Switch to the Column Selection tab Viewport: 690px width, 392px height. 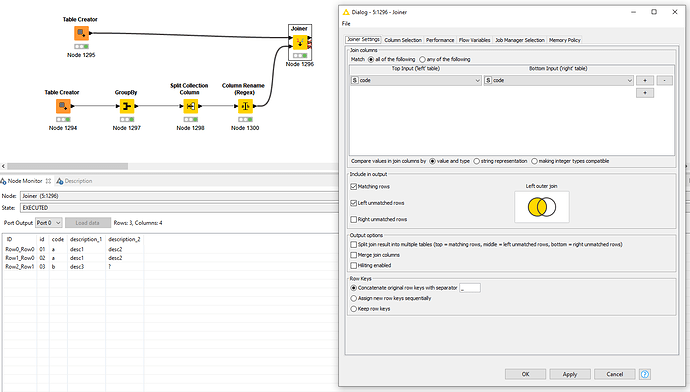pos(403,40)
